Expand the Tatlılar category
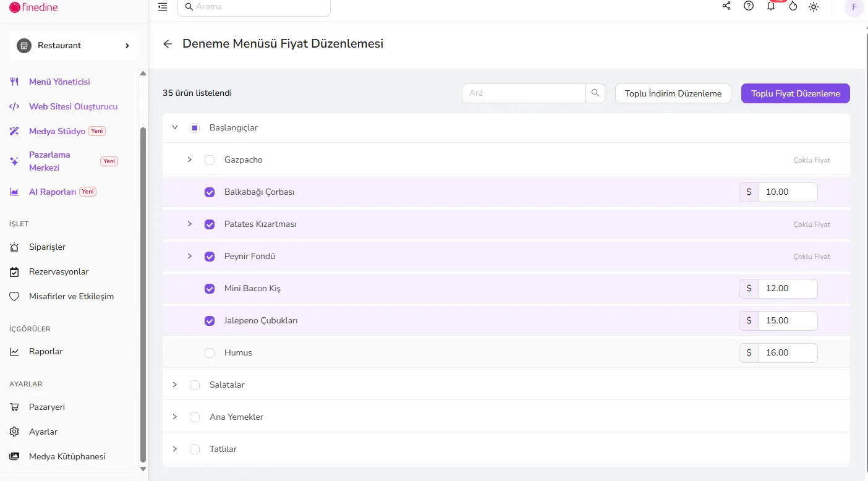This screenshot has height=481, width=868. [175, 449]
